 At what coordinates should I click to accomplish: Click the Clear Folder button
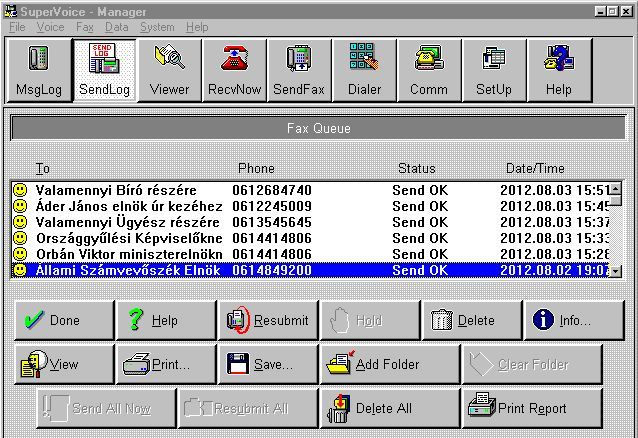pyautogui.click(x=533, y=364)
